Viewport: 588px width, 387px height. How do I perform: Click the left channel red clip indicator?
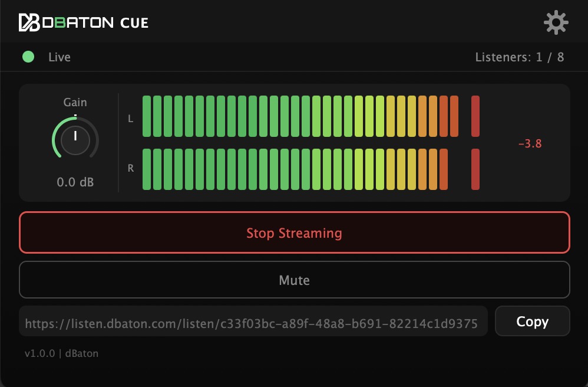point(475,116)
